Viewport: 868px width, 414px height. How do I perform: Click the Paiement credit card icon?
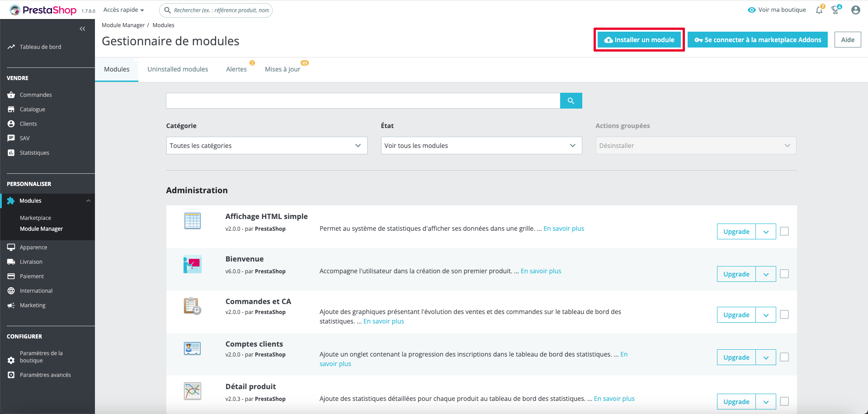(11, 276)
